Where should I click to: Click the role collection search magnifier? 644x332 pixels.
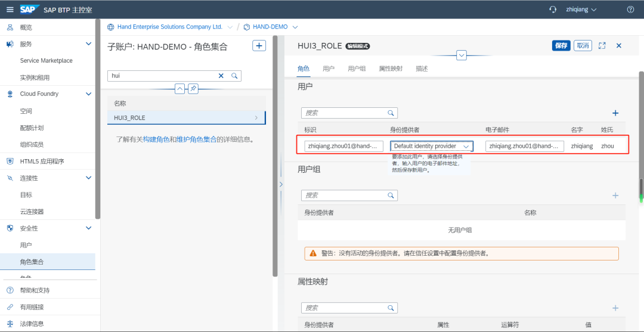[x=234, y=76]
